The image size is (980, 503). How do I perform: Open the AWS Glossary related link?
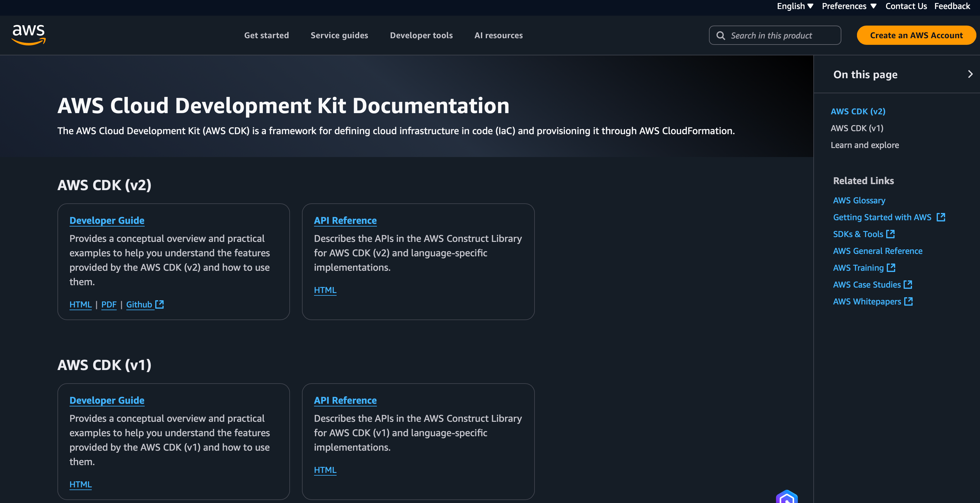coord(859,201)
